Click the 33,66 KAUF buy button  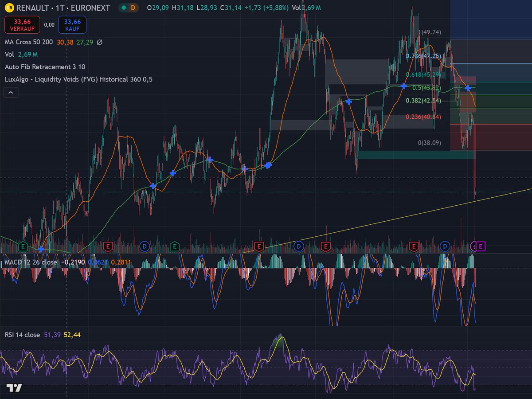coord(72,24)
